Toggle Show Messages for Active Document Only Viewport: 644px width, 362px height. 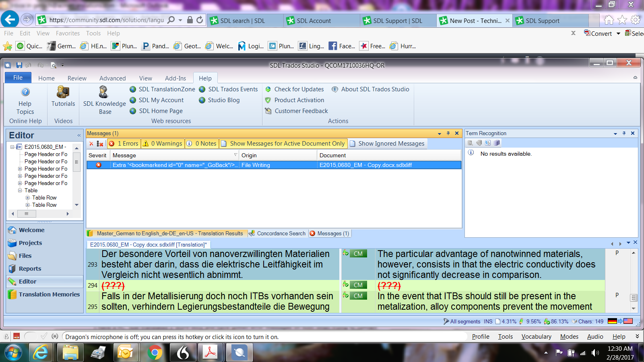coord(283,144)
